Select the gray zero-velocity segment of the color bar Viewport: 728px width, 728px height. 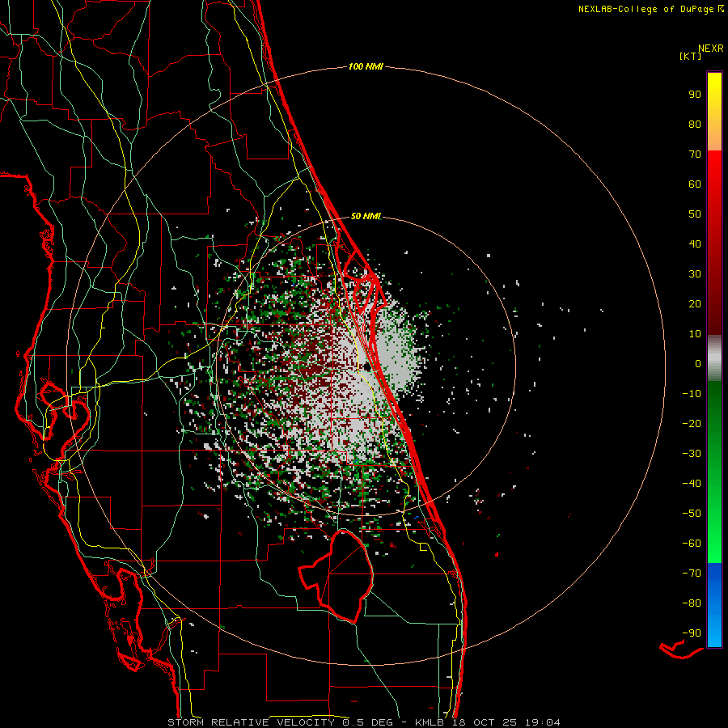click(x=714, y=358)
